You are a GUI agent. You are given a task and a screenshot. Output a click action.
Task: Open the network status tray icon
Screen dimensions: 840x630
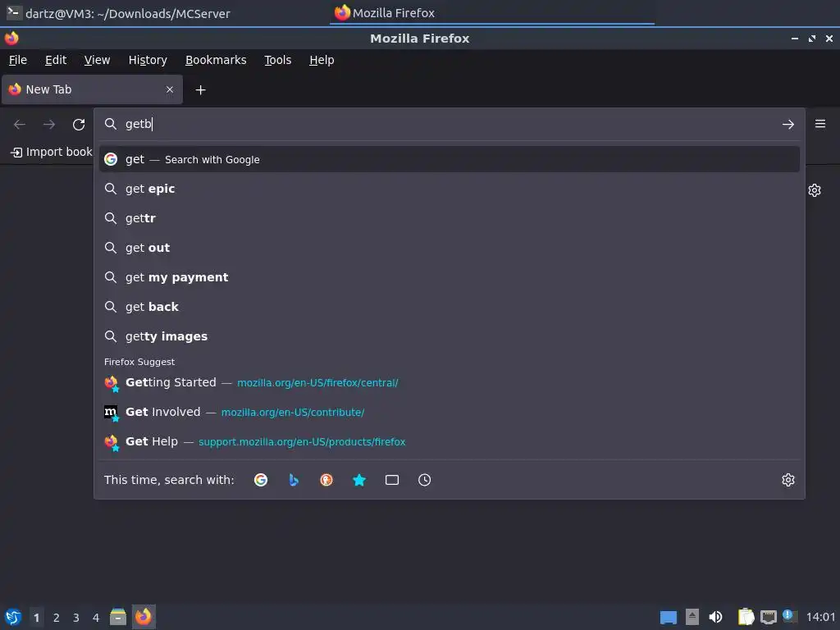click(x=768, y=617)
